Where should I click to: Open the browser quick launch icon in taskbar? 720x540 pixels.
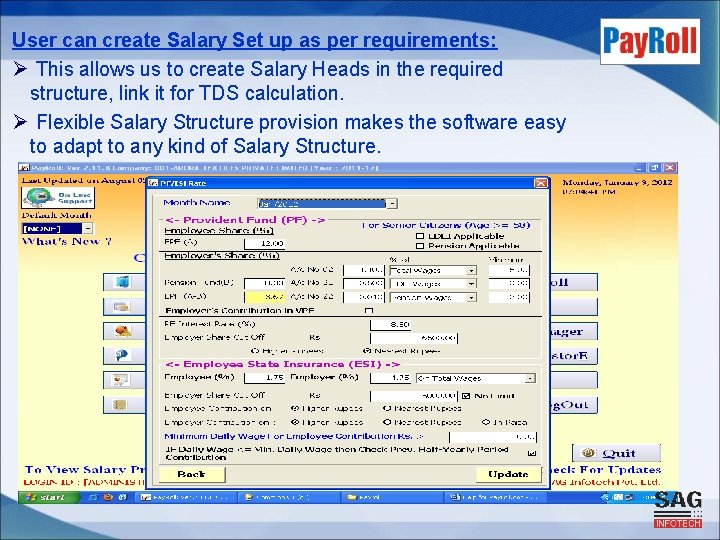tap(108, 497)
